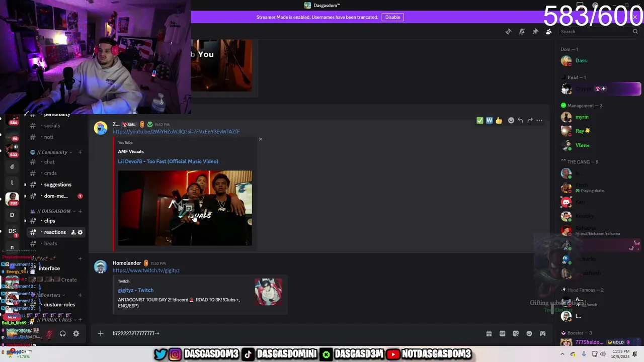Create channel in DASGASDOM category plus

coord(80,211)
